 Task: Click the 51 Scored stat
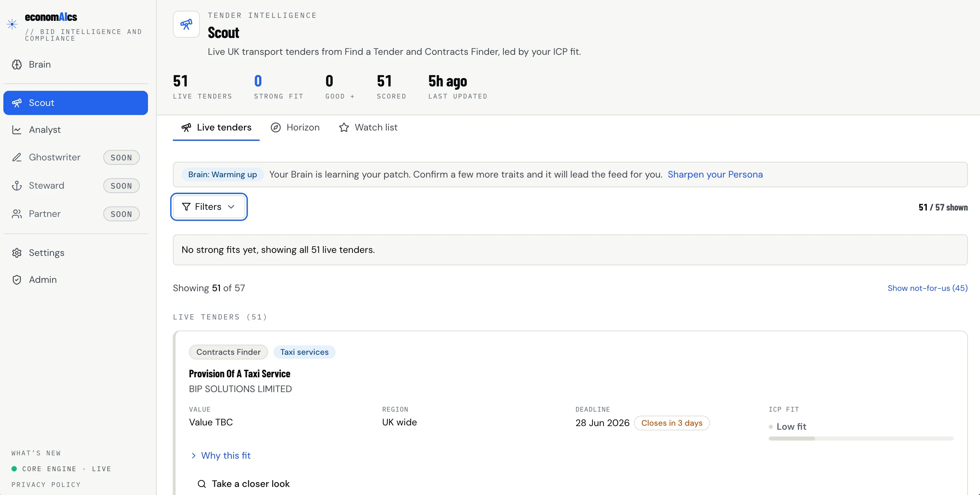tap(391, 87)
